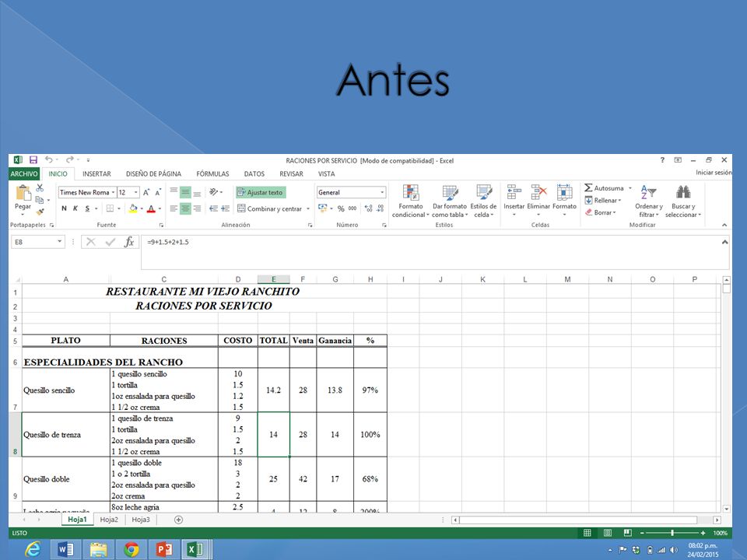This screenshot has width=747, height=560.
Task: Click the zoom slider handle
Action: click(x=672, y=533)
